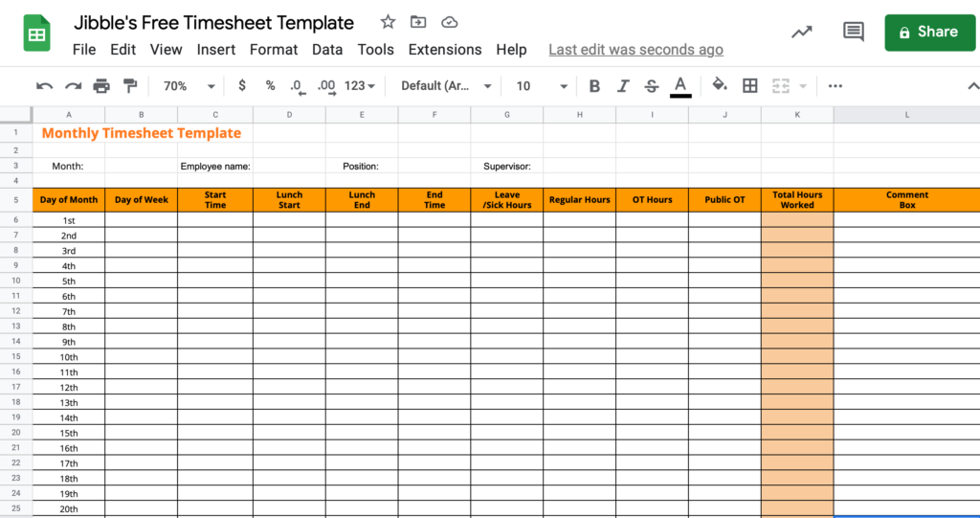
Task: Select the 'Leave /Sick Hours' header cell
Action: click(x=507, y=200)
